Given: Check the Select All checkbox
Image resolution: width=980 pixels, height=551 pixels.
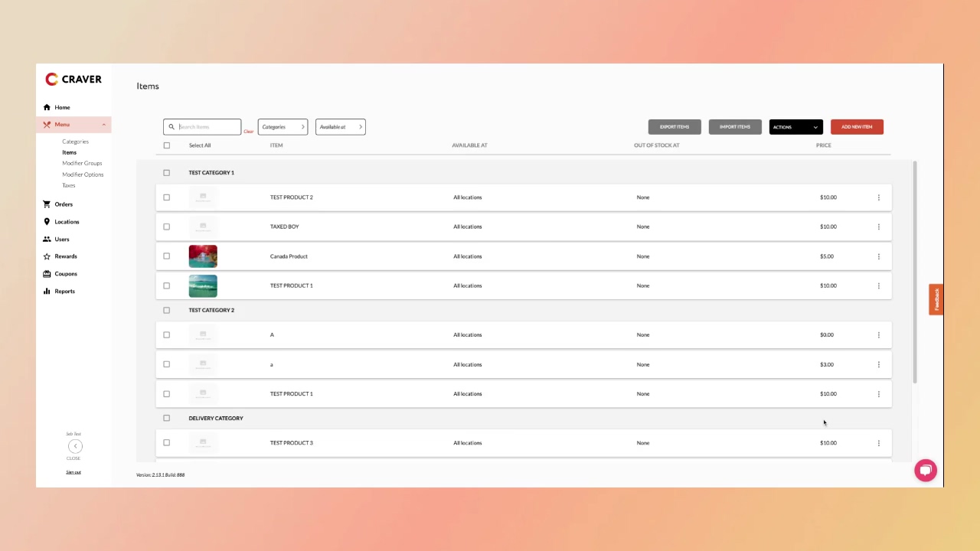Looking at the screenshot, I should 167,145.
